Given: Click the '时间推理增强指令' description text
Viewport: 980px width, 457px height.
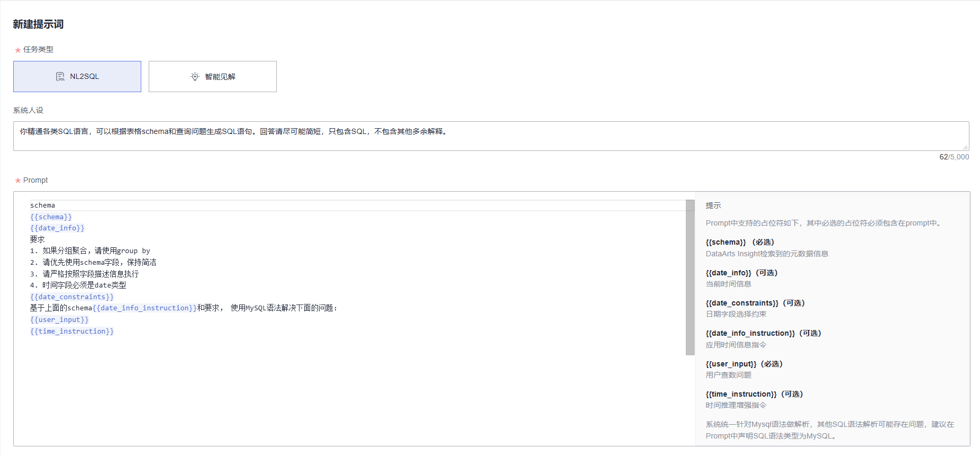Looking at the screenshot, I should point(736,405).
